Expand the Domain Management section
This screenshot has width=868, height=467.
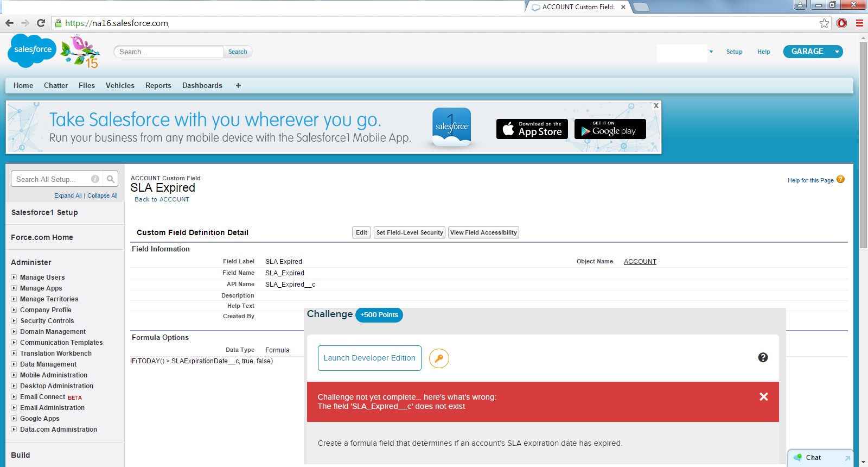pos(14,331)
